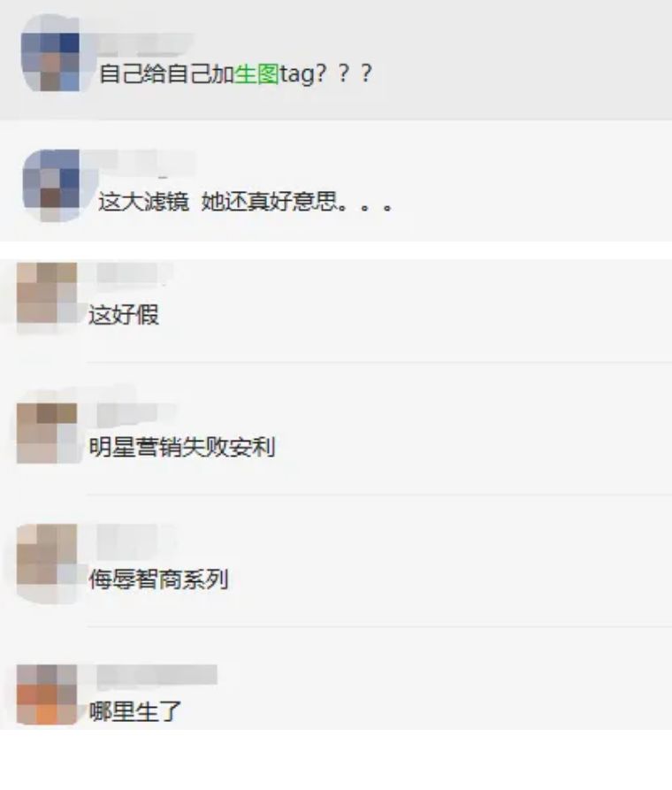This screenshot has width=672, height=790.
Task: Open the green 生图 hashtag link
Action: 256,73
